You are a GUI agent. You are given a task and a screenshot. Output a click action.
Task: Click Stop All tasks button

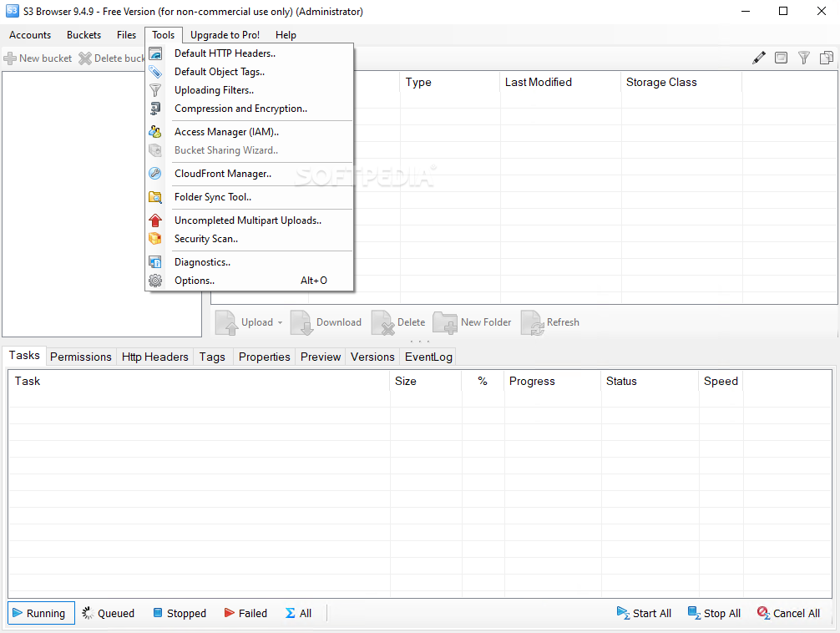pos(715,613)
